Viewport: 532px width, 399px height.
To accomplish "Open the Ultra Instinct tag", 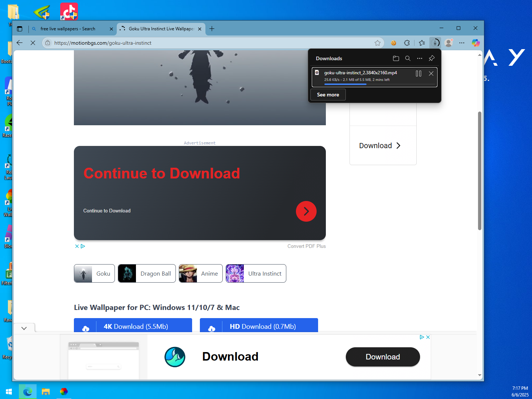I will click(x=256, y=273).
